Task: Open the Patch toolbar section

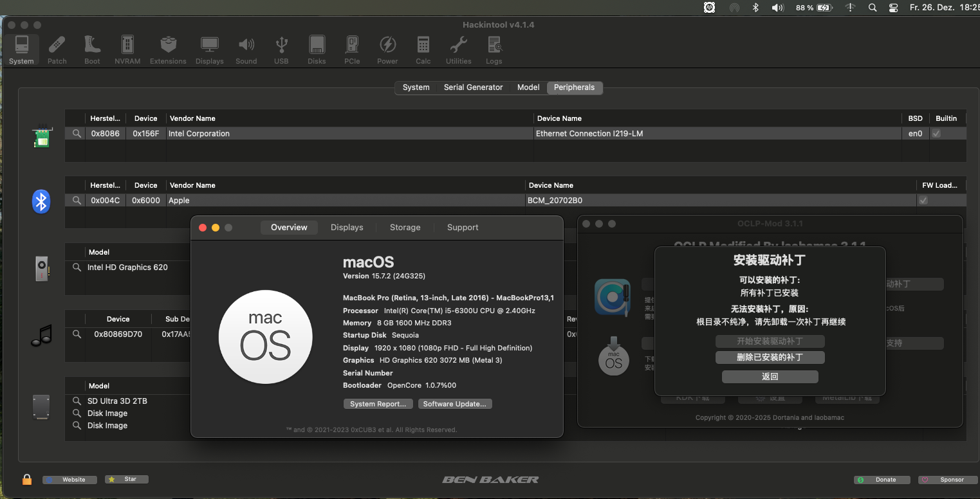Action: [57, 50]
